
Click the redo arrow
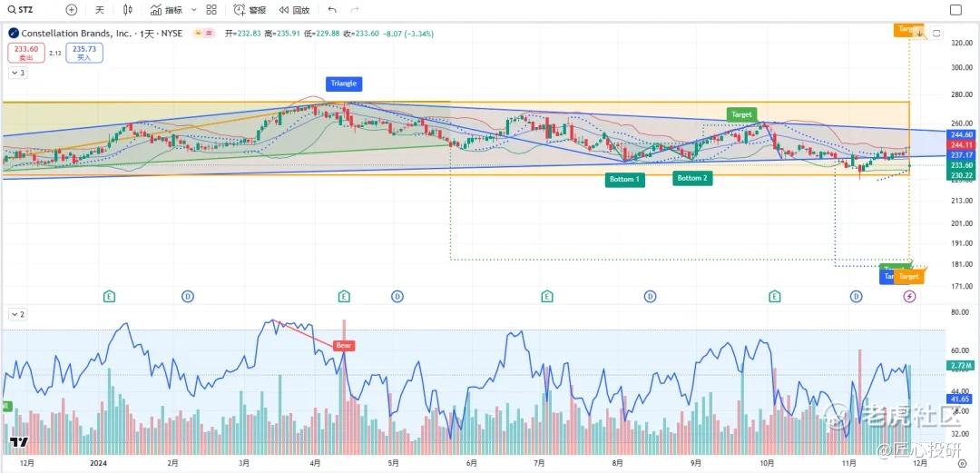tap(355, 10)
